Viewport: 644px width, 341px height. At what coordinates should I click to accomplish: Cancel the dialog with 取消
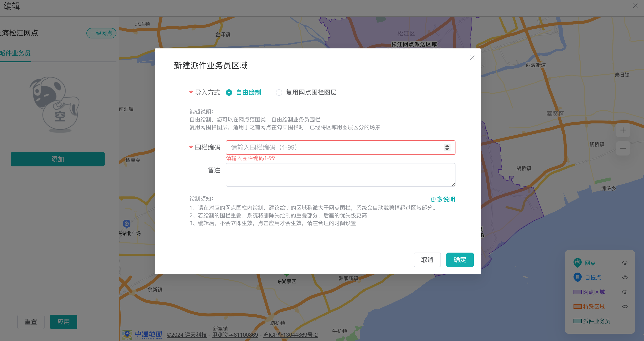point(427,259)
